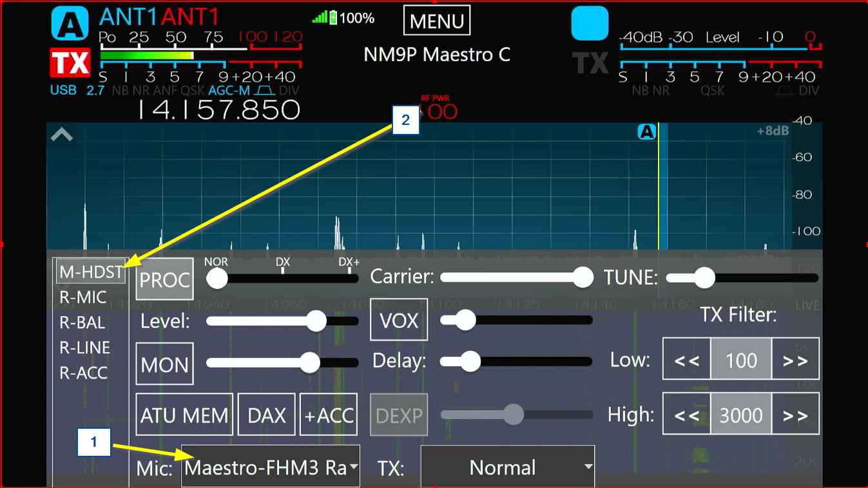
Task: Click the High filter value 3000
Action: click(x=741, y=415)
